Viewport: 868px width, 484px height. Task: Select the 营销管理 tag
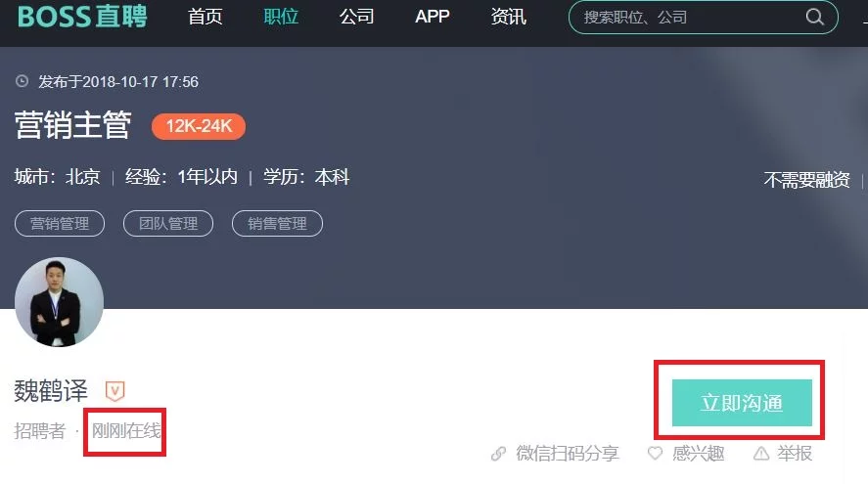pos(60,224)
